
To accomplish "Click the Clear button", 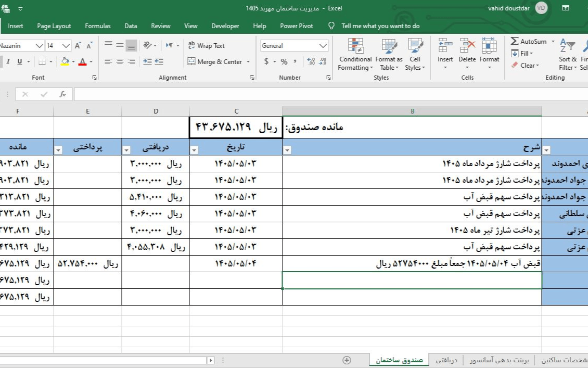I will tap(525, 65).
